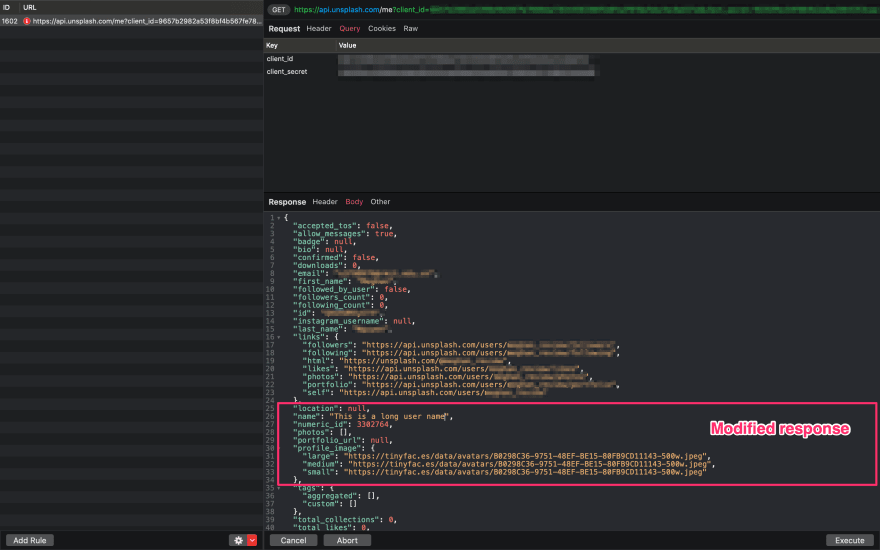Click the "instagram_username": null line

[354, 322]
